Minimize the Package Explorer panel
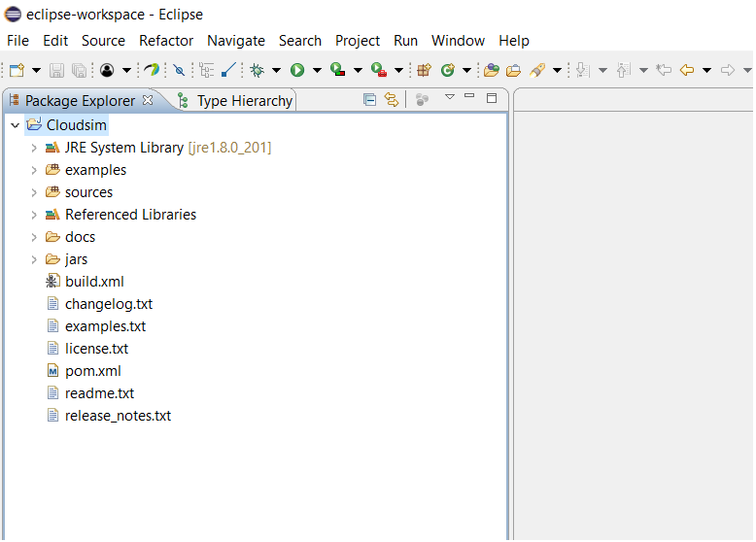The height and width of the screenshot is (542, 756). [469, 96]
